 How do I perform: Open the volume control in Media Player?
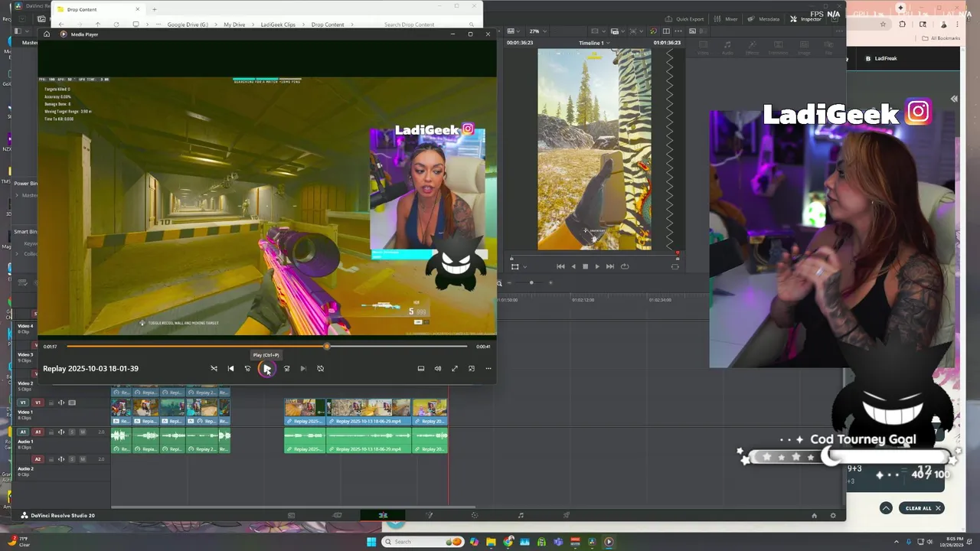pos(438,368)
